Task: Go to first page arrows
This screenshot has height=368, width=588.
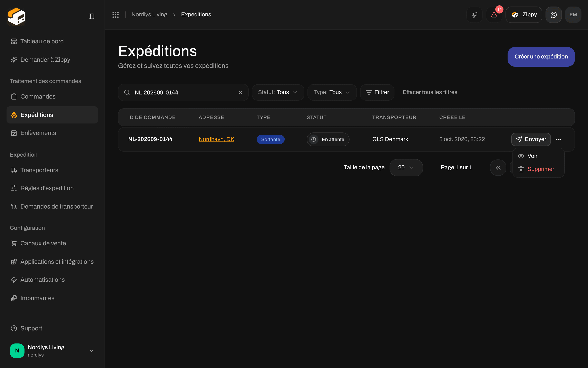Action: pyautogui.click(x=498, y=167)
